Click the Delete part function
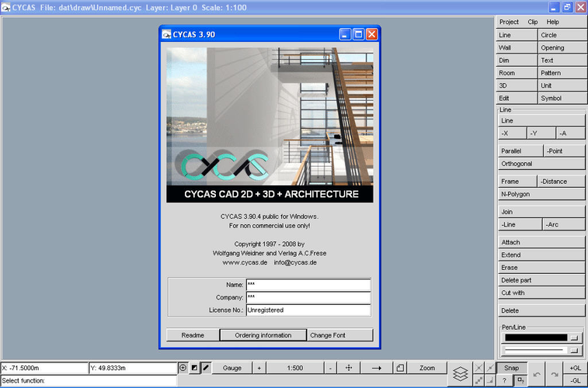This screenshot has height=388, width=588. pyautogui.click(x=542, y=280)
